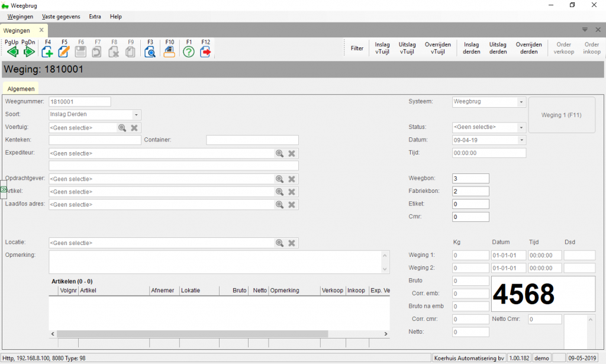Search for an Expediteur with magnifier

[279, 153]
